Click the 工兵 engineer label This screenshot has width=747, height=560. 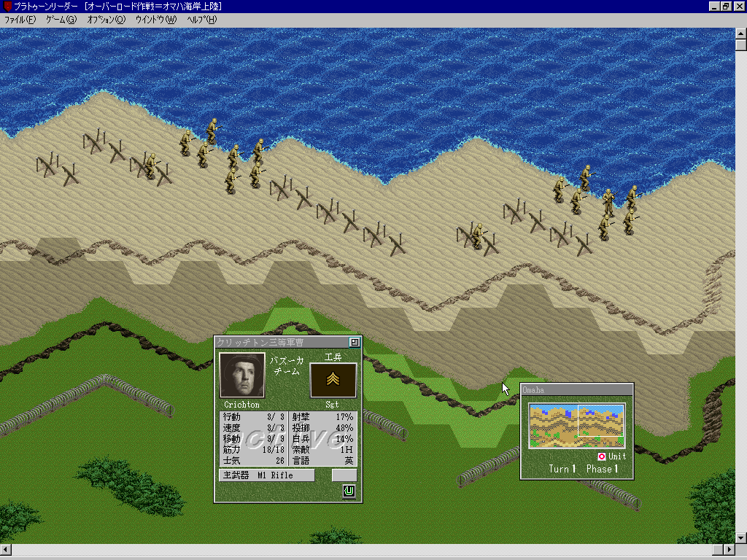(x=333, y=357)
